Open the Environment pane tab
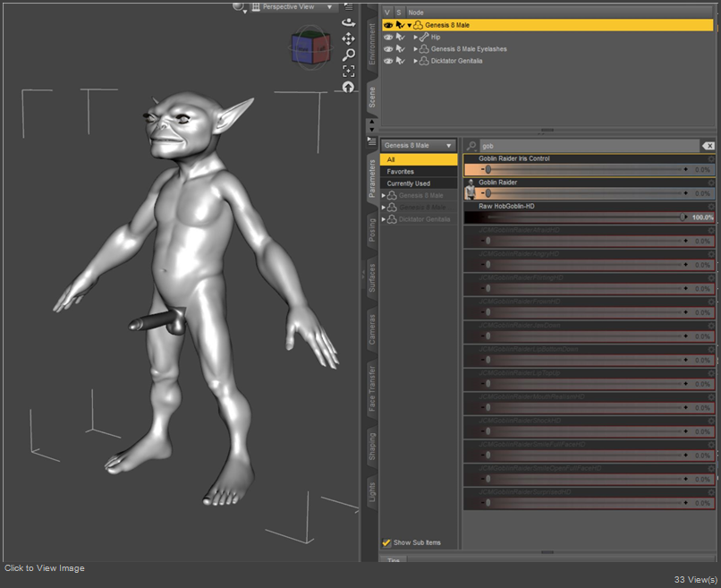Image resolution: width=721 pixels, height=588 pixels. pyautogui.click(x=371, y=44)
